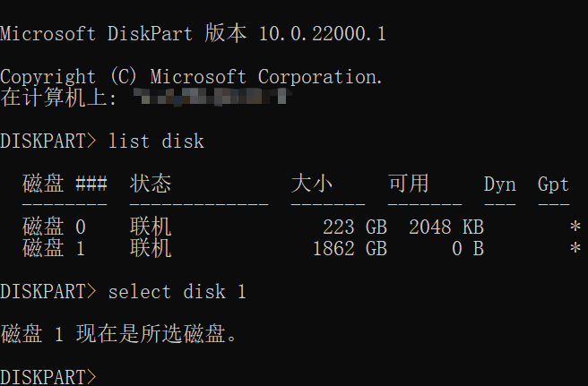Click the Gpt asterisk for 磁盘 0
This screenshot has height=386, width=588.
(x=575, y=227)
